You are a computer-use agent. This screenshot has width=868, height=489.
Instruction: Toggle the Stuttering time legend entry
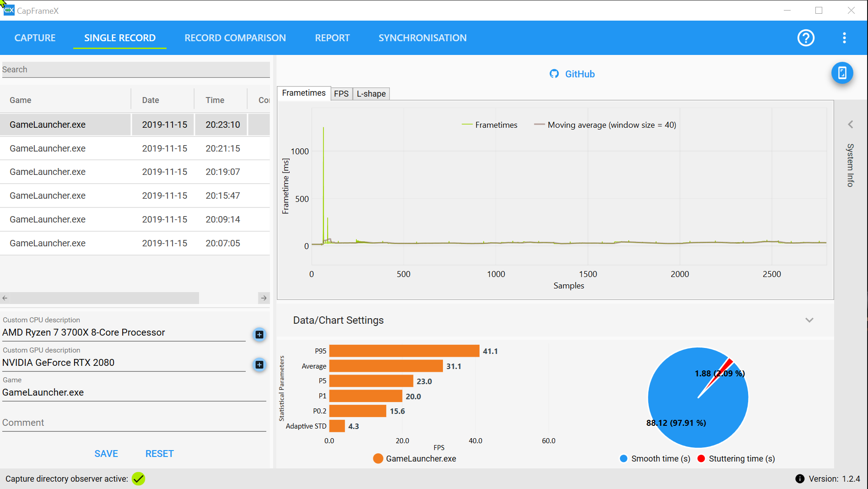[736, 459]
